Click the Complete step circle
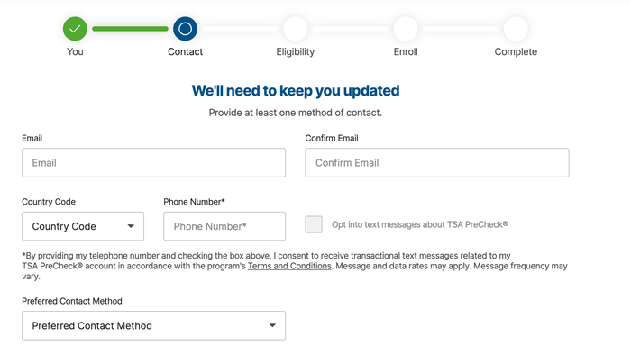631x364 pixels. pyautogui.click(x=516, y=29)
